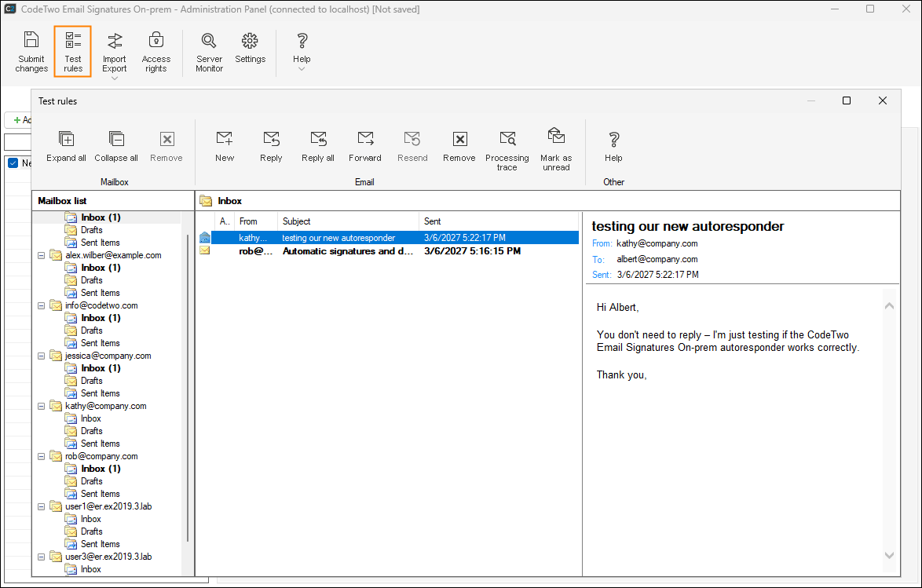
Task: Click the Reply all icon
Action: 318,146
